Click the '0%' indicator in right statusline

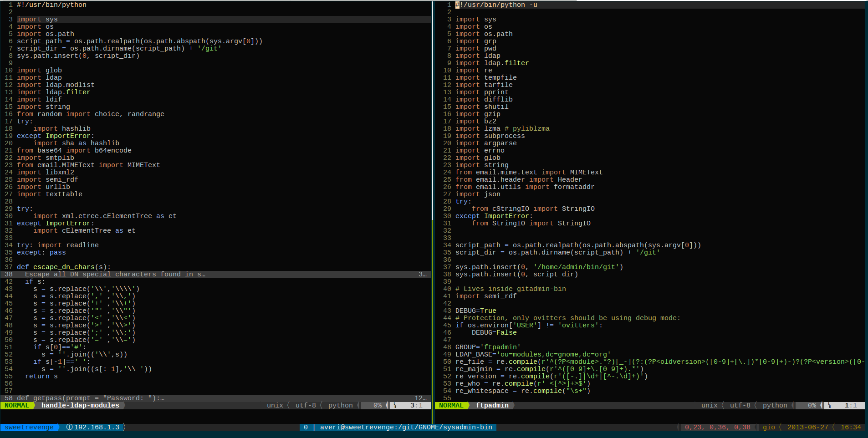click(812, 405)
